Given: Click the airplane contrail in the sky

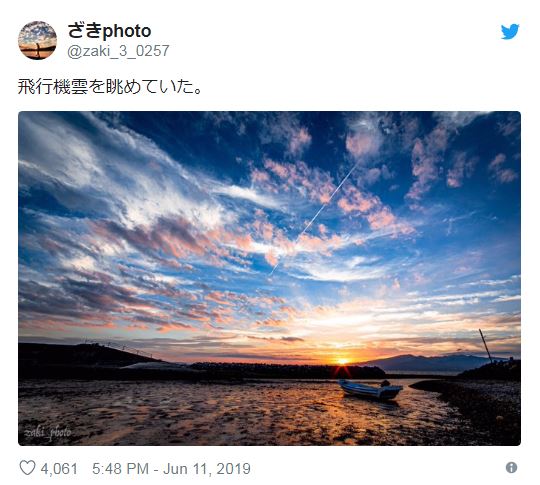Looking at the screenshot, I should coord(314,219).
